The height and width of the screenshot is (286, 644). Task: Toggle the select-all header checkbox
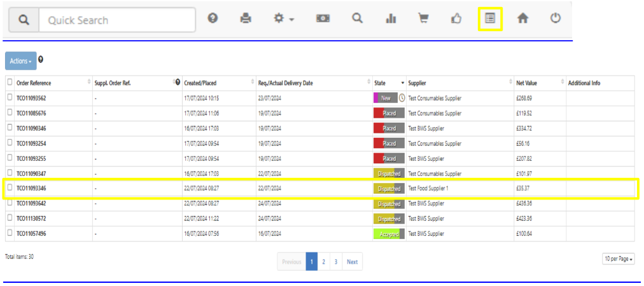click(10, 83)
